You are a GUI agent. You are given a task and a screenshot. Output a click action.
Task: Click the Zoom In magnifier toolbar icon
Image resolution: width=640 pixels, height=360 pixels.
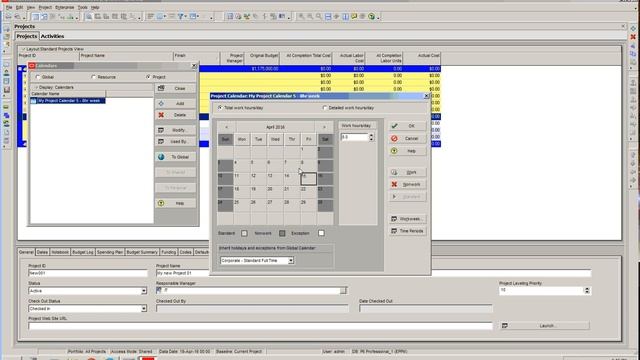[x=301, y=17]
